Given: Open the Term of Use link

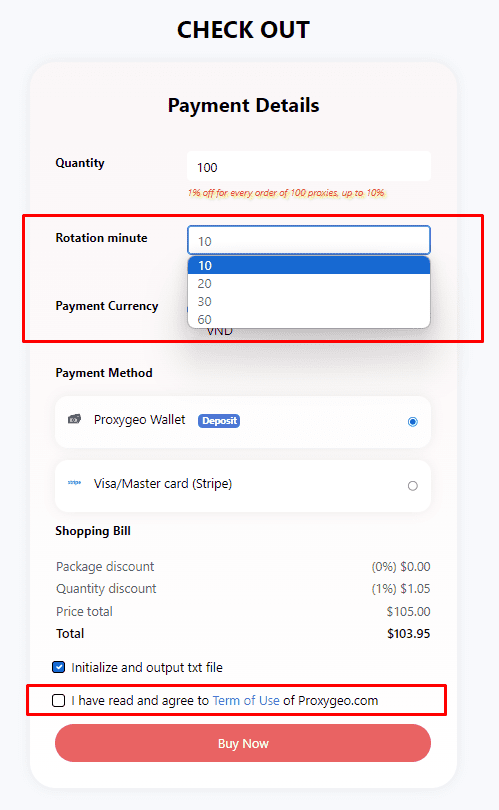Looking at the screenshot, I should coord(246,700).
